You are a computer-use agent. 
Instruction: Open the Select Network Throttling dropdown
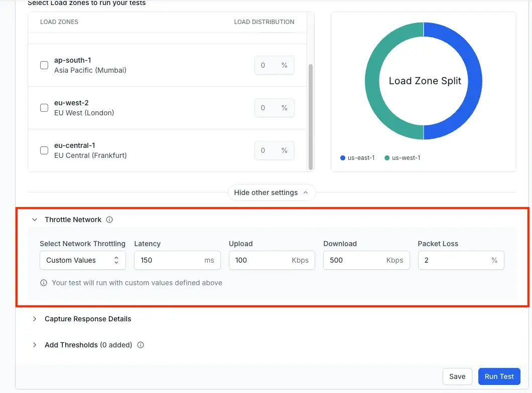pos(82,260)
